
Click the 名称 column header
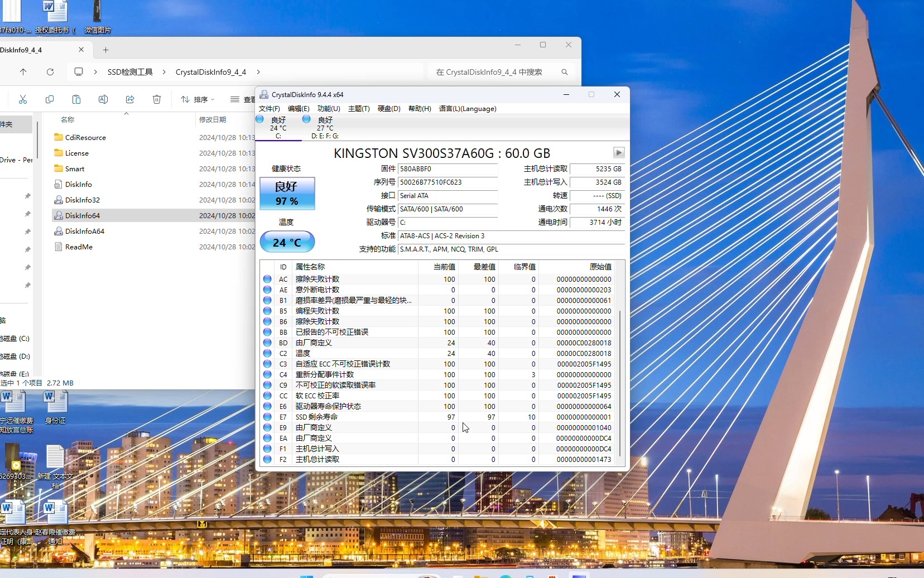click(x=68, y=119)
